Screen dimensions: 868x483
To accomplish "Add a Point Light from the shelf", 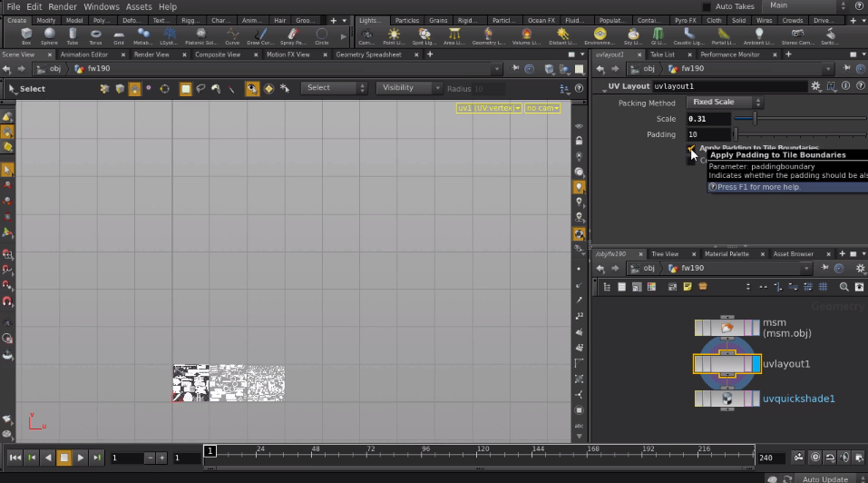I will [394, 36].
